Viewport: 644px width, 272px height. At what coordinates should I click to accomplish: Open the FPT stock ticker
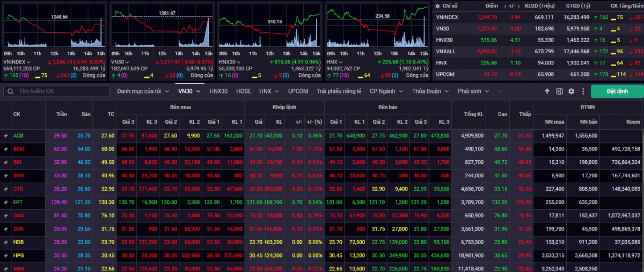[18, 202]
